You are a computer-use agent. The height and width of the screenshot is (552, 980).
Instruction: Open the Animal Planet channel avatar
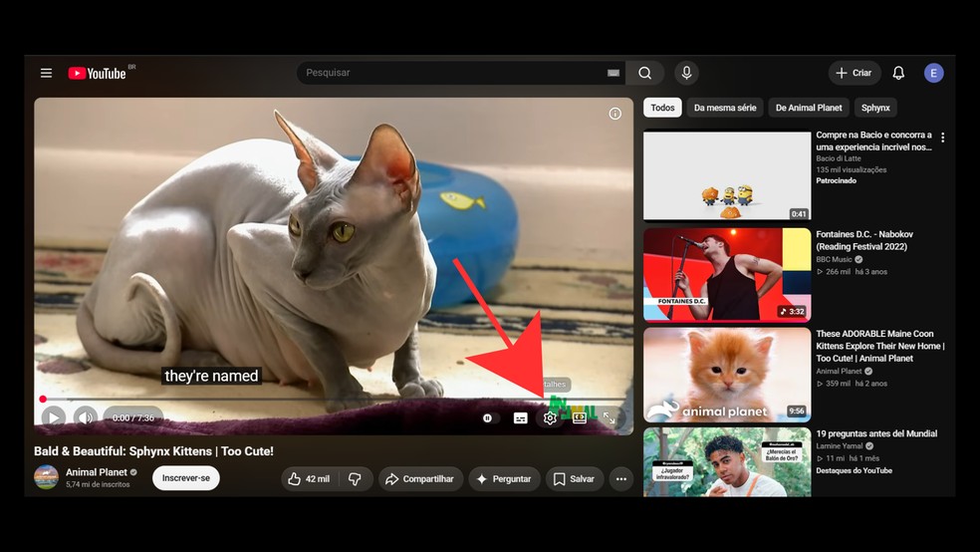click(x=46, y=477)
